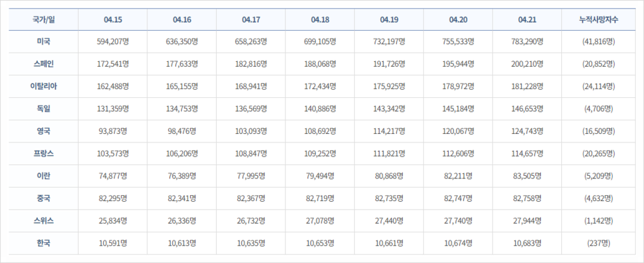Click the 국가/일 column header
The image size is (644, 263).
(x=43, y=19)
